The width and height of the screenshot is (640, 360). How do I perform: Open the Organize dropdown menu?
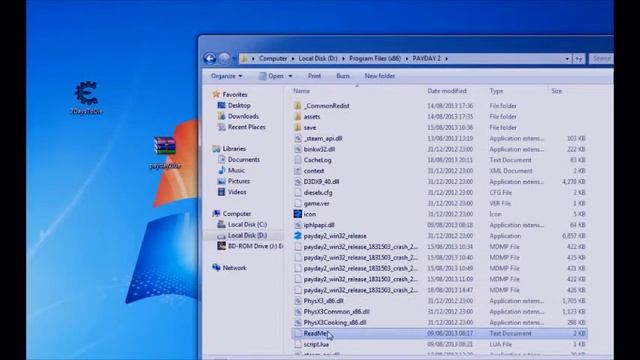227,76
